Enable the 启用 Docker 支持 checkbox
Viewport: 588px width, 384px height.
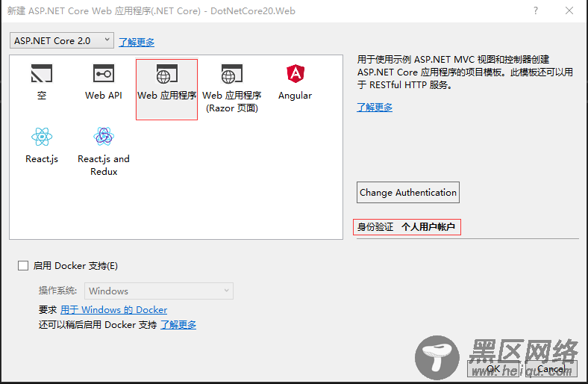(x=23, y=266)
